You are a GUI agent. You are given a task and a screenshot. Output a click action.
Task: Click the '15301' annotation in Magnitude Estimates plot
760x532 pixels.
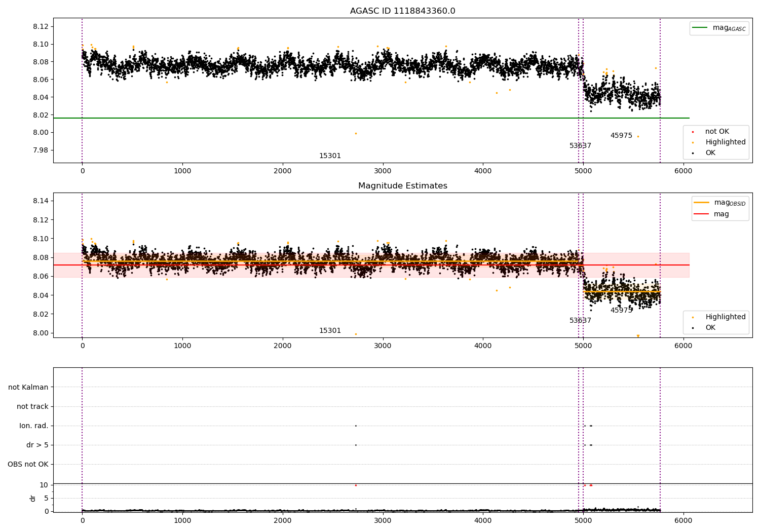tap(330, 331)
